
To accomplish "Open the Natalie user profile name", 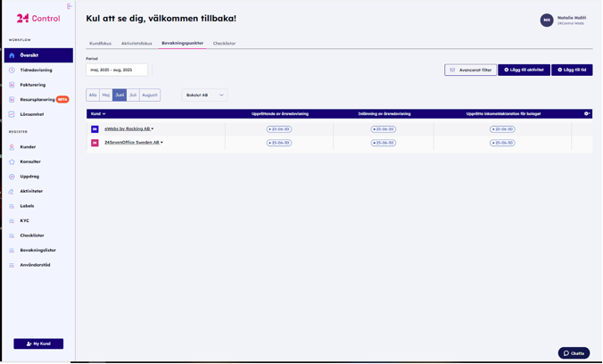I will pos(572,18).
